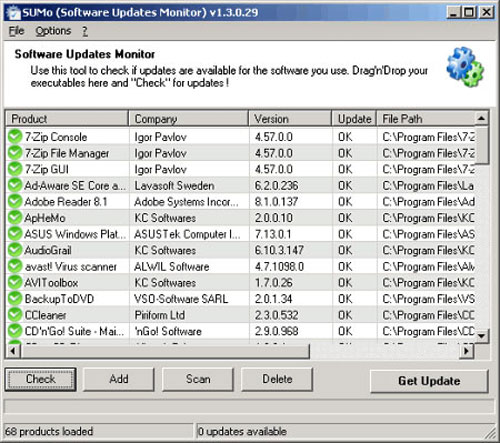Screen dimensions: 500x443
Task: Select the Adobe Reader 8.1 row
Action: point(241,202)
